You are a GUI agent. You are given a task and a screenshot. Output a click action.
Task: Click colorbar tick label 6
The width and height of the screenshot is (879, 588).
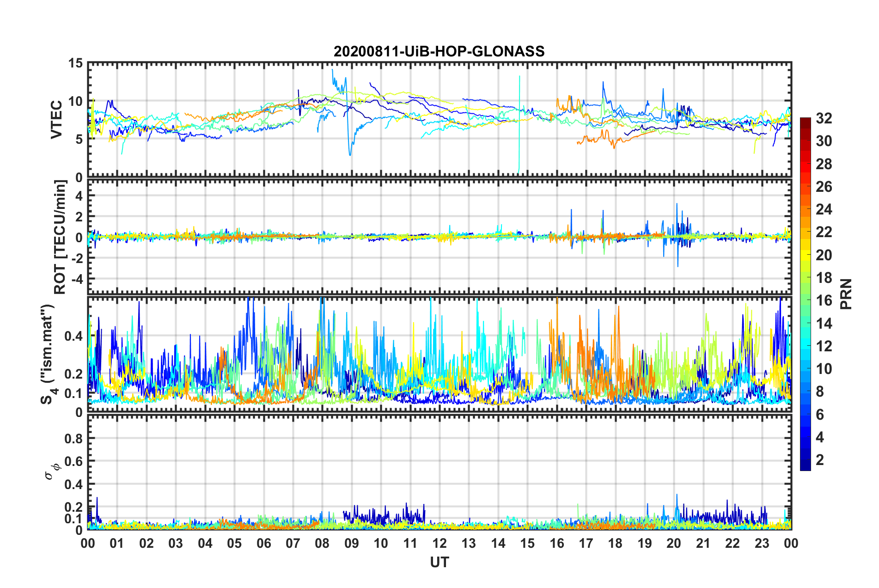pos(820,415)
